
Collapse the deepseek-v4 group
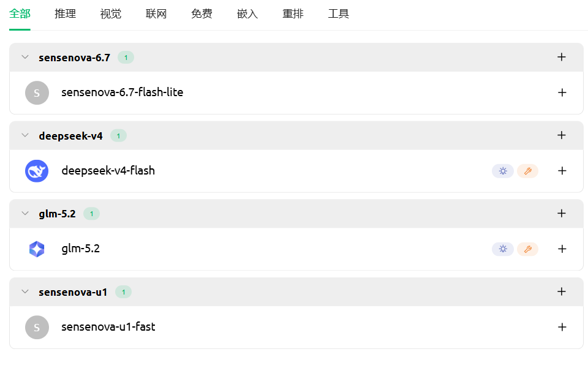[x=25, y=135]
